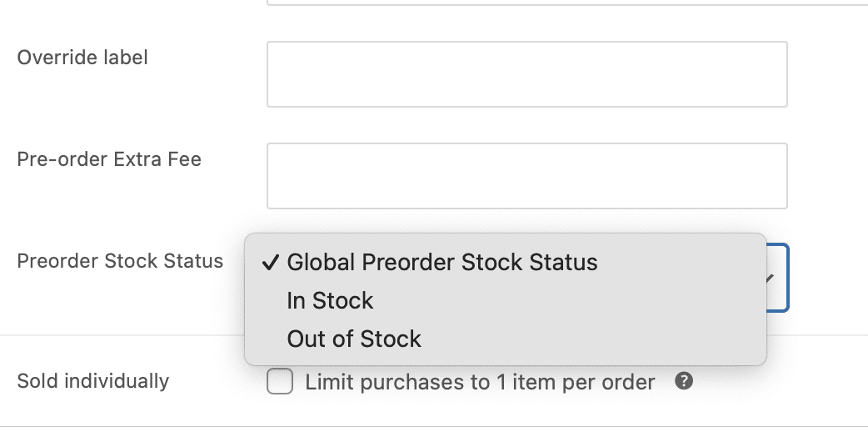Viewport: 868px width, 427px height.
Task: Click the help question mark icon
Action: [x=684, y=382]
